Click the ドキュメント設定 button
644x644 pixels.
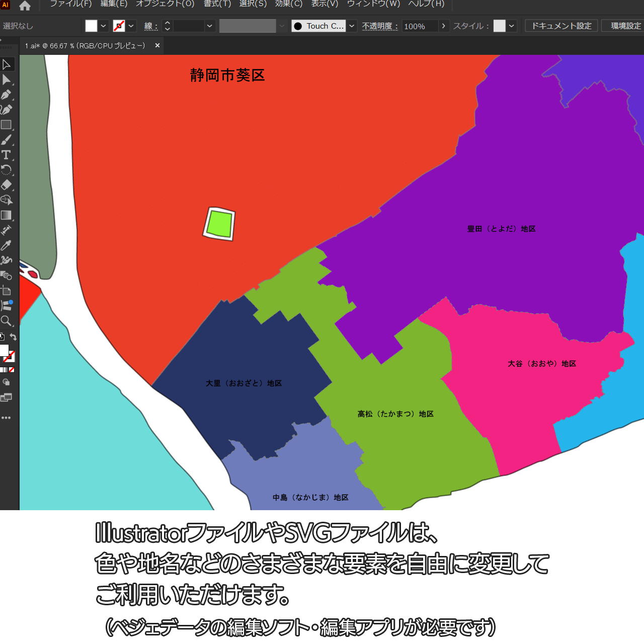[x=561, y=26]
